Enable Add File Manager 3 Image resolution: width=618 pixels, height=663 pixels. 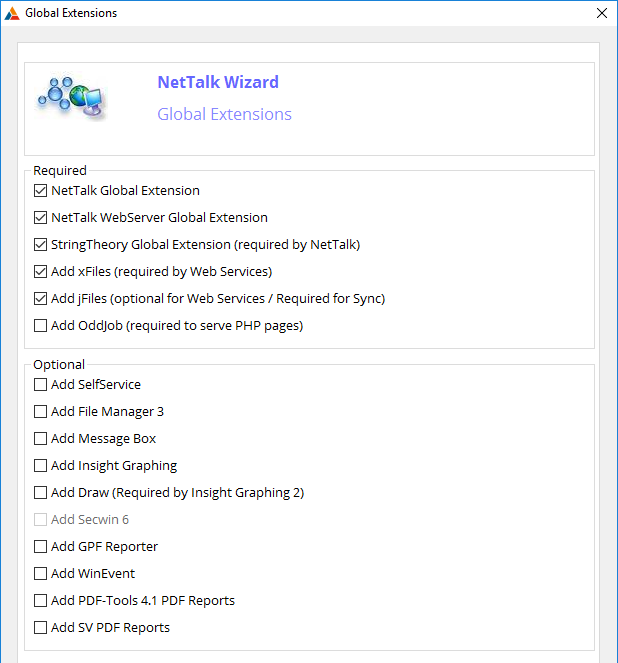pyautogui.click(x=40, y=412)
